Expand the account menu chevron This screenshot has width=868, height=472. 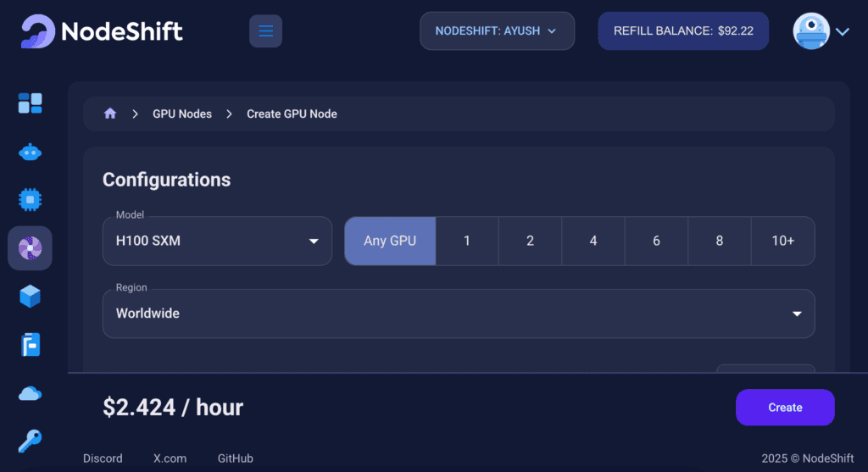pyautogui.click(x=843, y=31)
